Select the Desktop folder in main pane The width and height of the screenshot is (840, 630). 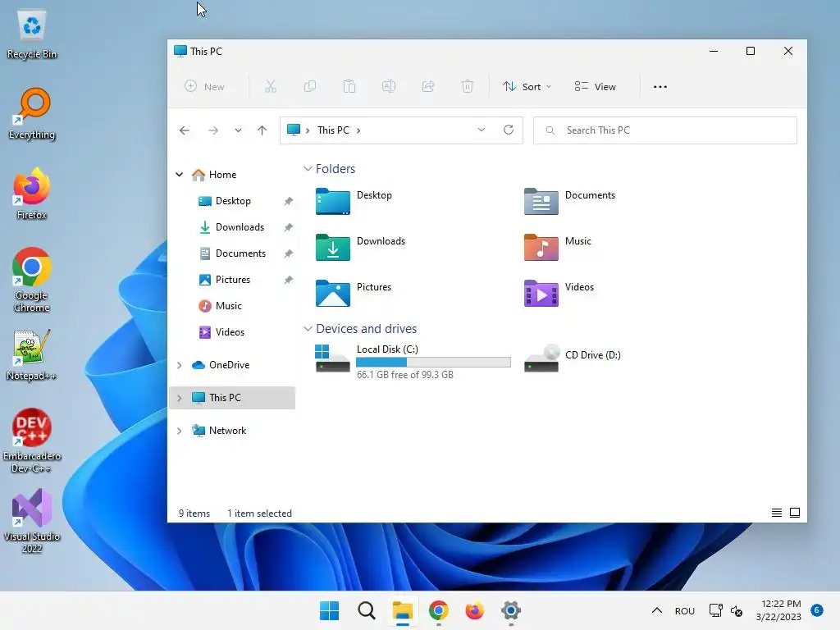click(x=354, y=201)
